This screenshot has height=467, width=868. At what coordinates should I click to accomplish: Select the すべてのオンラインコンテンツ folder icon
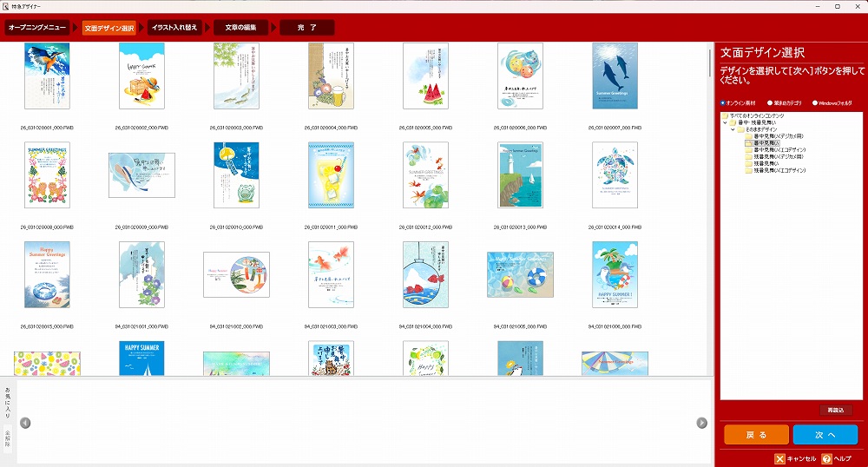coord(725,115)
